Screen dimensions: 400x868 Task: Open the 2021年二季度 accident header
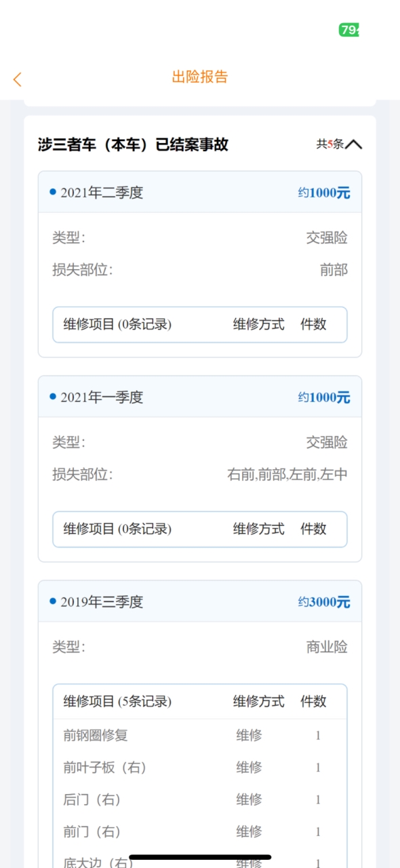click(200, 192)
